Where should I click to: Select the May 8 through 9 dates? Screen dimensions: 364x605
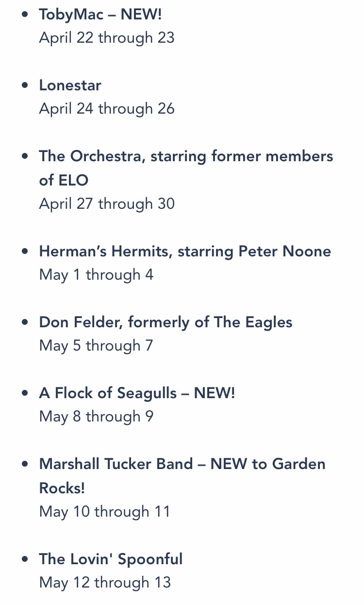pyautogui.click(x=96, y=417)
